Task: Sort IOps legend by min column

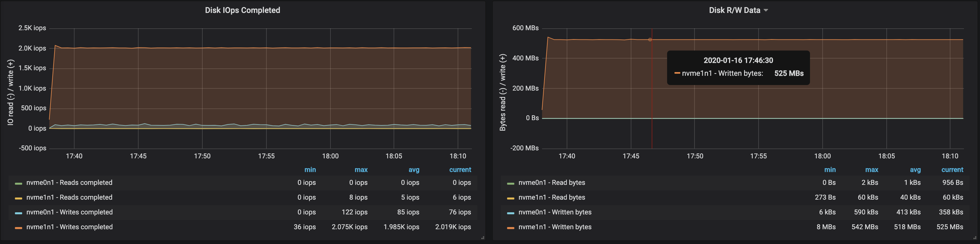Action: (310, 170)
